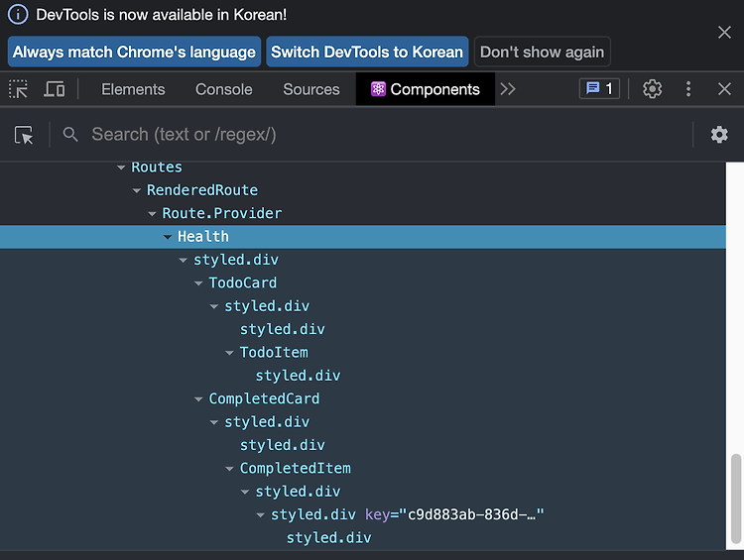
Task: Dismiss the language notification bar
Action: click(724, 33)
